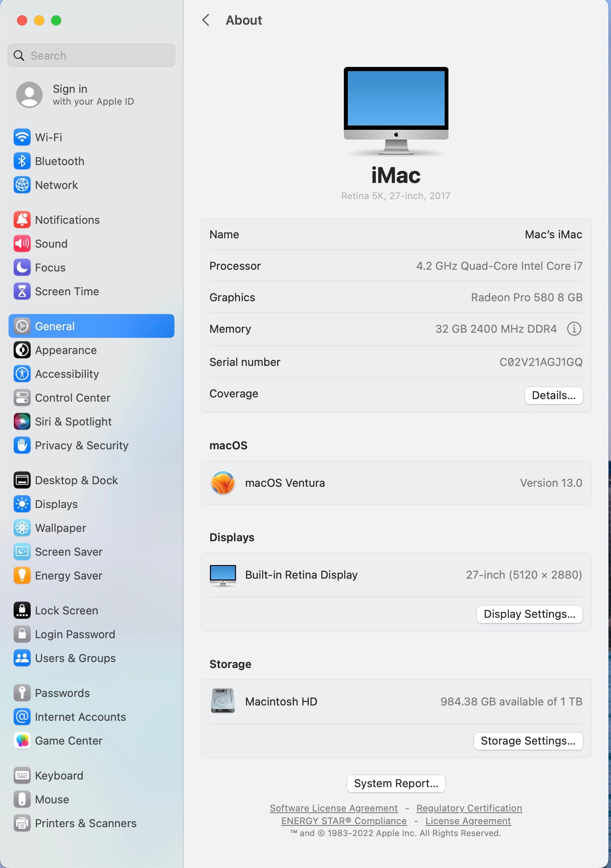611x868 pixels.
Task: Open Mouse settings icon
Action: [x=22, y=799]
